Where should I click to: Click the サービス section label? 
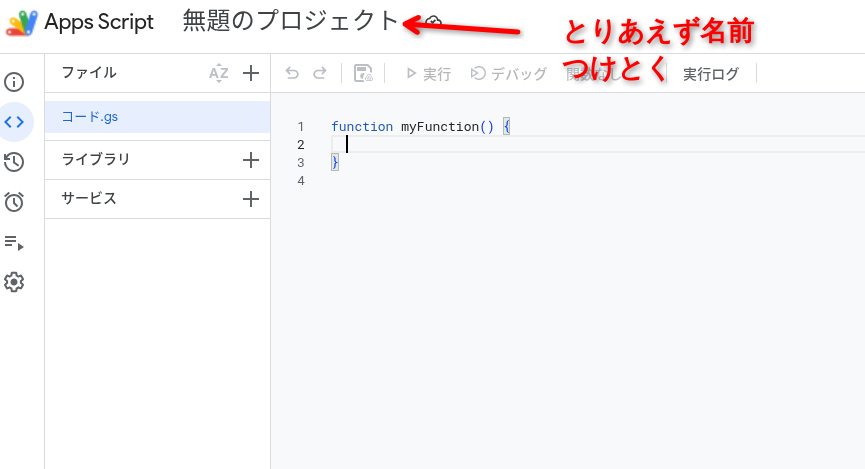[89, 198]
